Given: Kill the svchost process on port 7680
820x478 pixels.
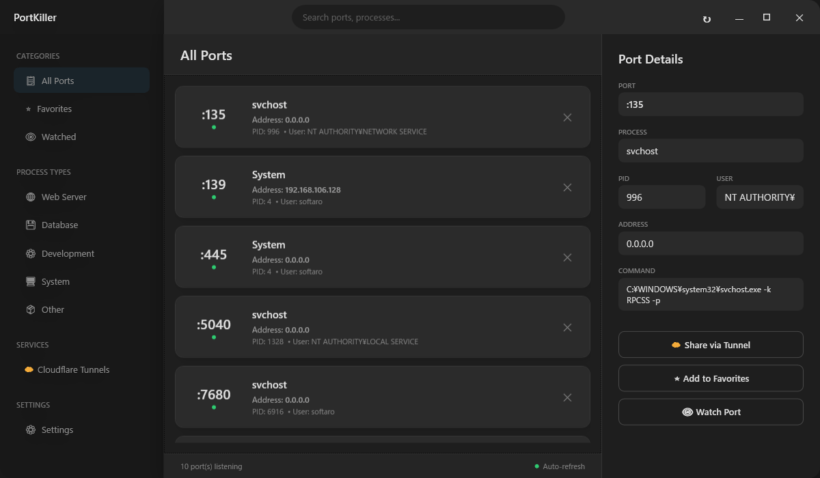Looking at the screenshot, I should (567, 398).
